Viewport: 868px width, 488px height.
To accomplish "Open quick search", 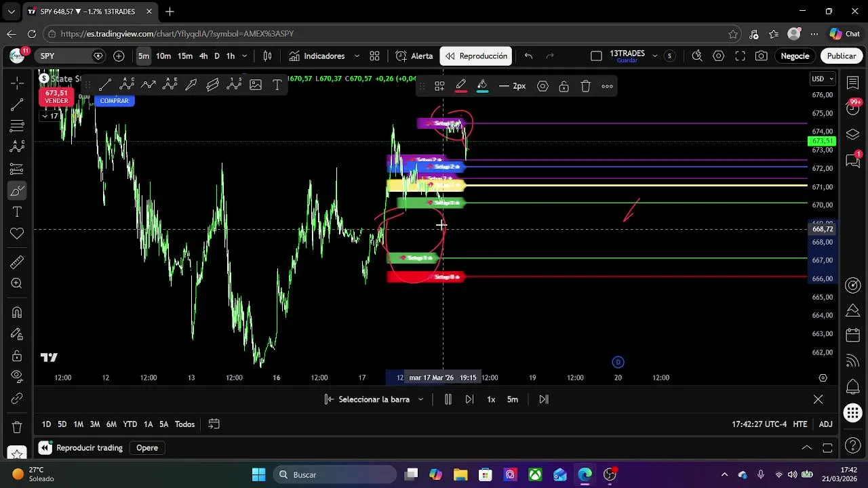I will tap(697, 56).
